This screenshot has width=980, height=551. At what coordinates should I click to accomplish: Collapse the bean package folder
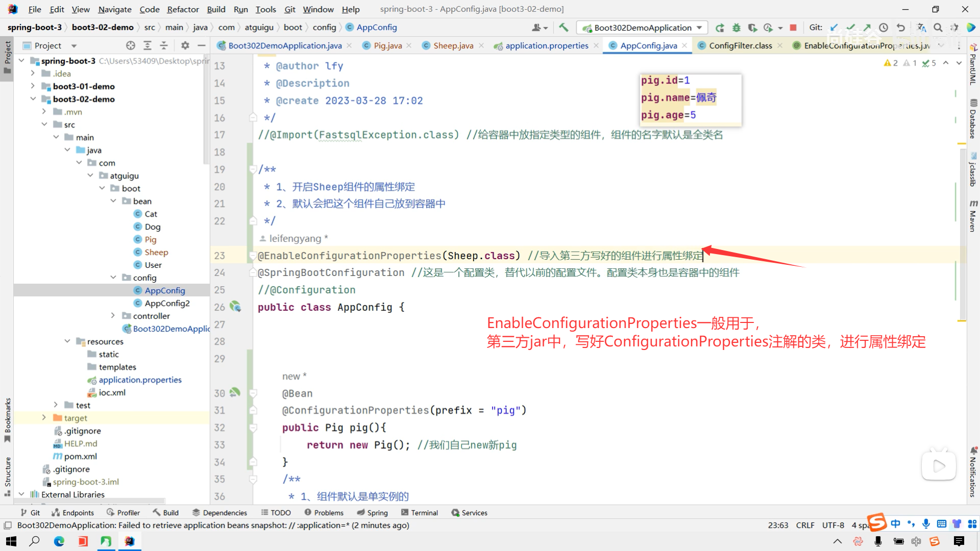click(113, 201)
